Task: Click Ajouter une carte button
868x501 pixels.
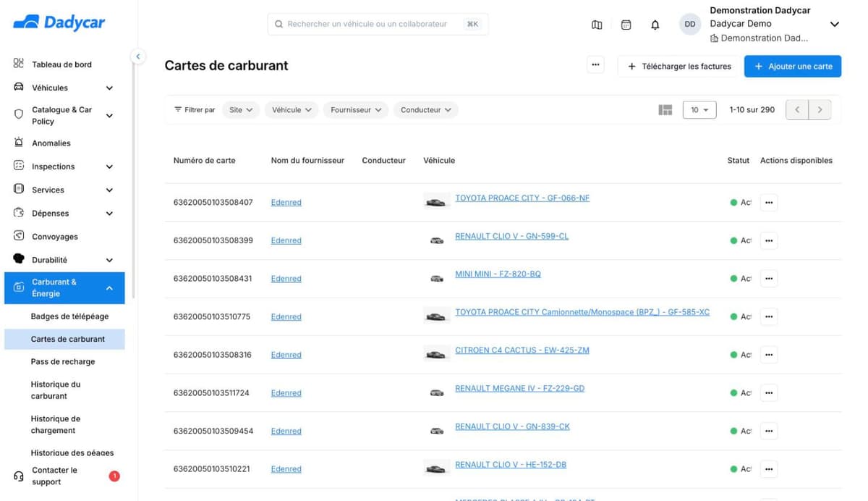Action: coord(793,66)
